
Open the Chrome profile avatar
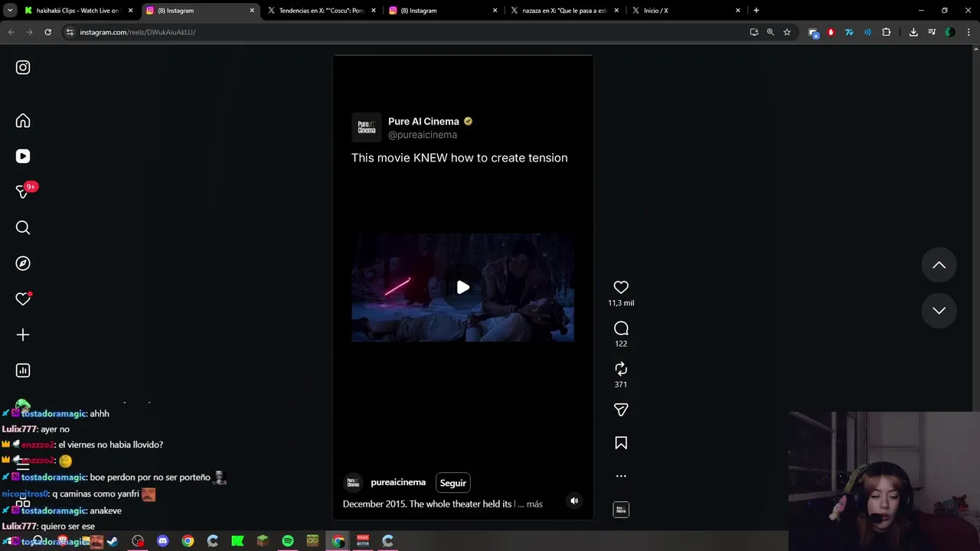click(950, 32)
